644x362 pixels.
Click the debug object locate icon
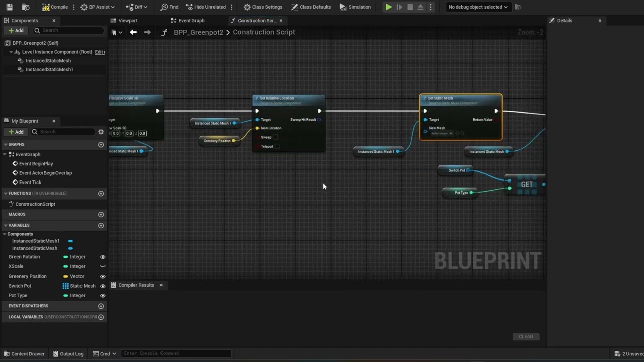tap(517, 7)
